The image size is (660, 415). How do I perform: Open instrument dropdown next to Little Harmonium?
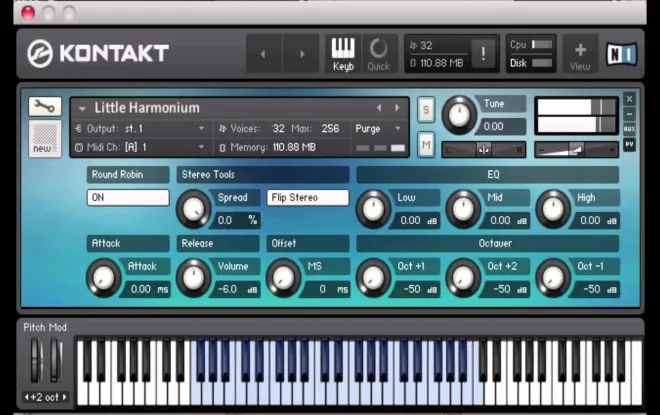click(82, 109)
